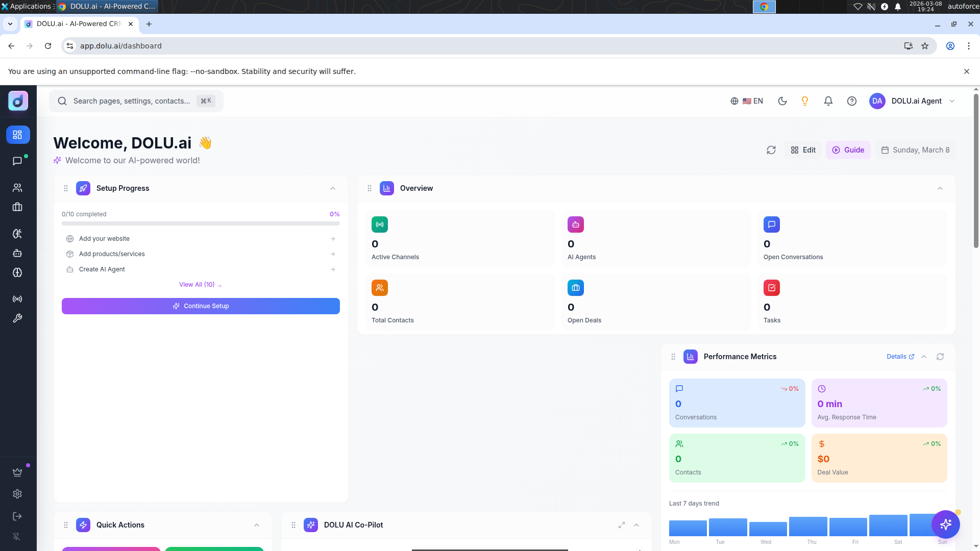This screenshot has width=980, height=551.
Task: Open the Settings gear in sidebar
Action: (17, 494)
